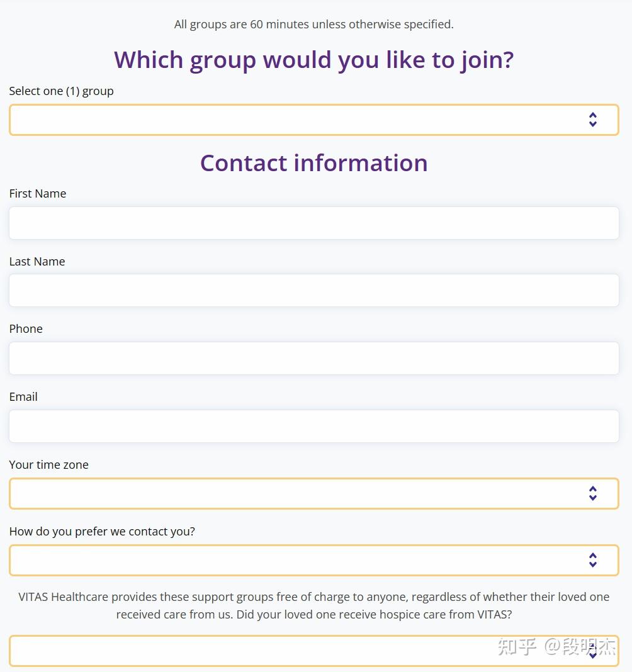The width and height of the screenshot is (632, 672).
Task: Click the "Contact information" heading
Action: (313, 163)
